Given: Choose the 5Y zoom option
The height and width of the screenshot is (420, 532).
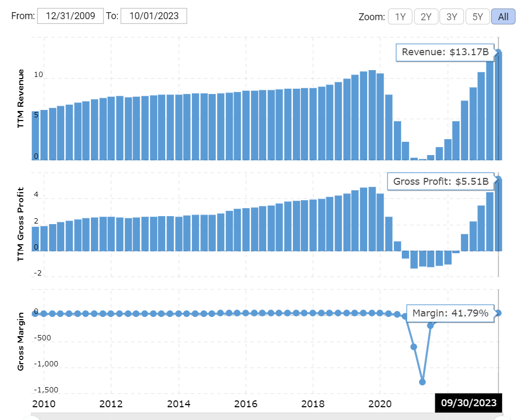Looking at the screenshot, I should point(477,16).
